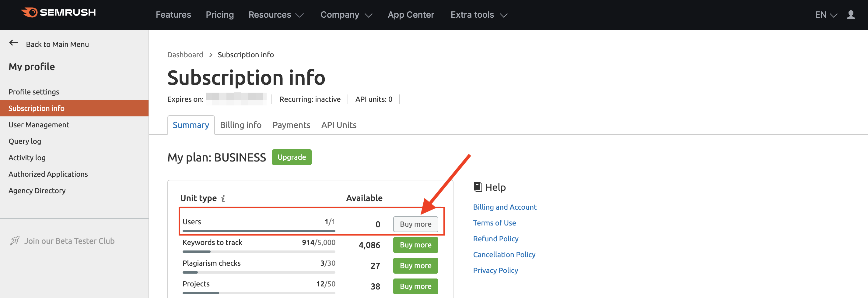Open the Terms of Use link
This screenshot has height=298, width=868.
(494, 223)
